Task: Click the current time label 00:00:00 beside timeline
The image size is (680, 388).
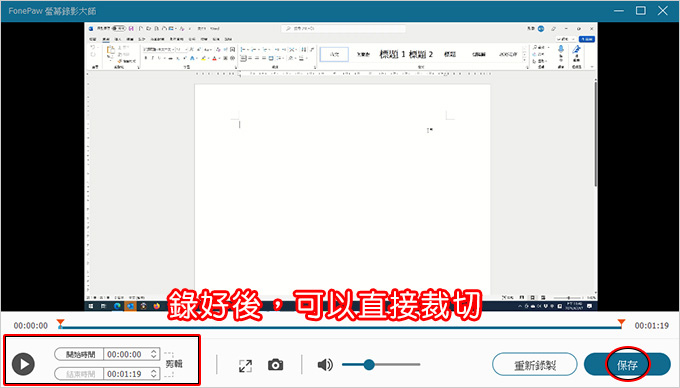Action: [31, 326]
